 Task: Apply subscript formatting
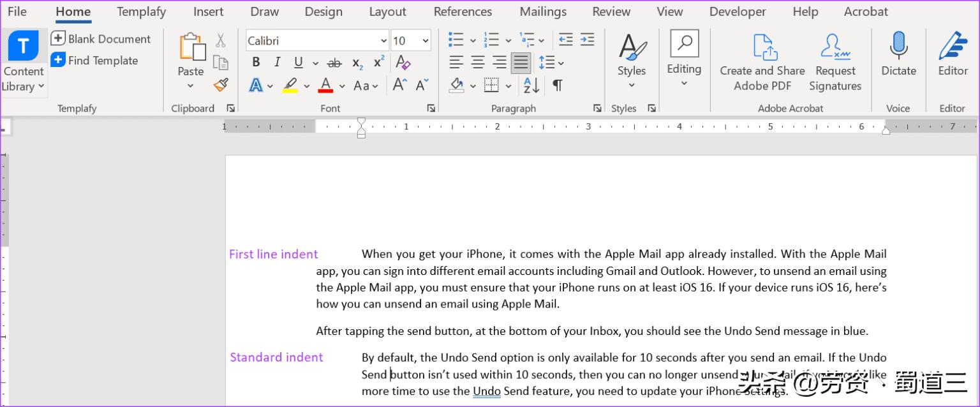(x=356, y=62)
